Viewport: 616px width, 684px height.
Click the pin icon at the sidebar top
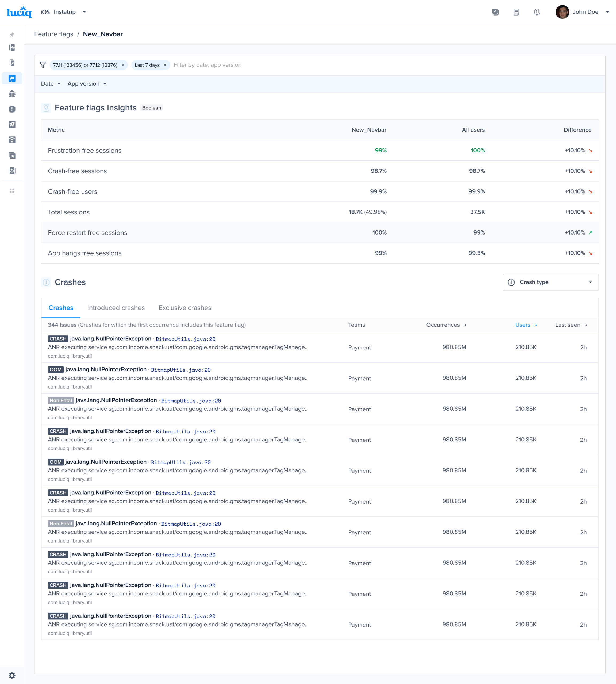pos(12,34)
